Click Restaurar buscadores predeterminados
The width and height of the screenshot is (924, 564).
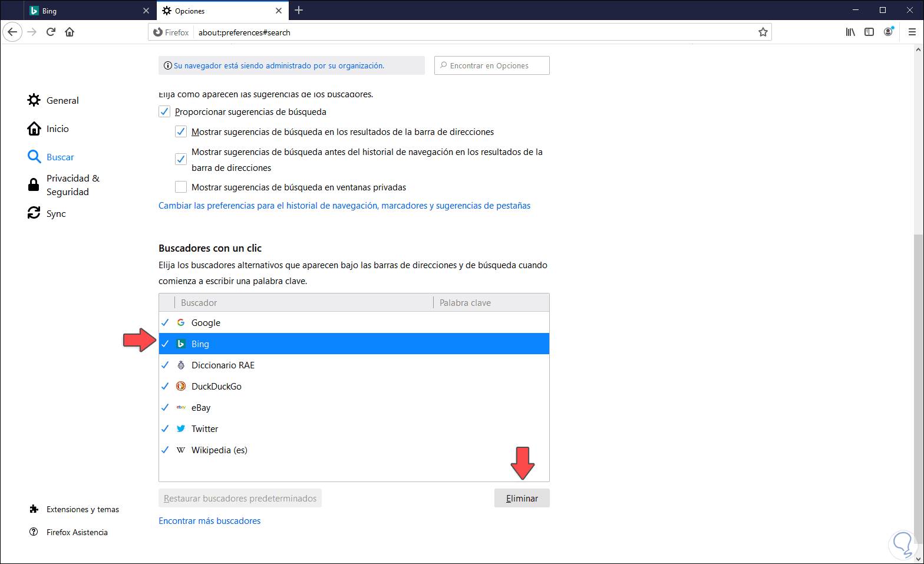click(240, 498)
